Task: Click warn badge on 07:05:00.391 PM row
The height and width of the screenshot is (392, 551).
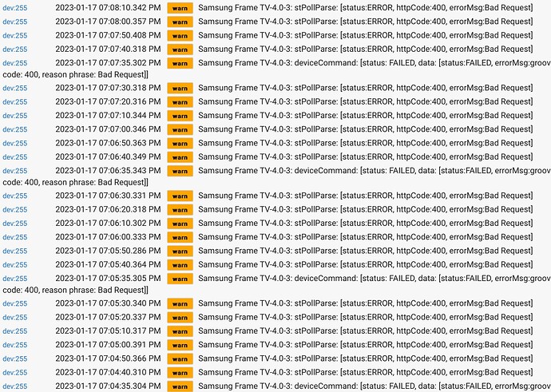Action: click(180, 345)
